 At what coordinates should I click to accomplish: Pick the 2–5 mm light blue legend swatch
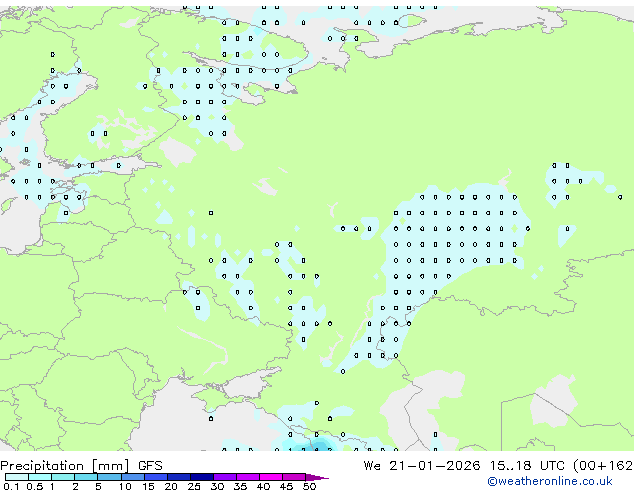(86, 477)
